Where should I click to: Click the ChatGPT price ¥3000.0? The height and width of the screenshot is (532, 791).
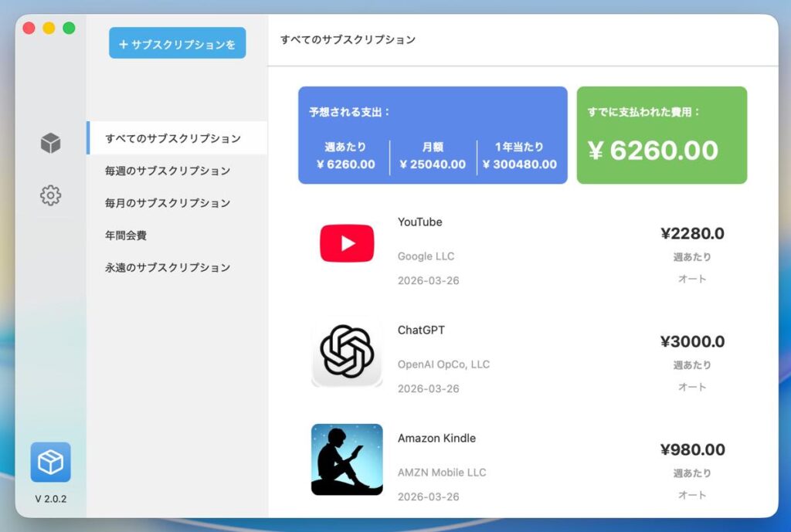692,341
